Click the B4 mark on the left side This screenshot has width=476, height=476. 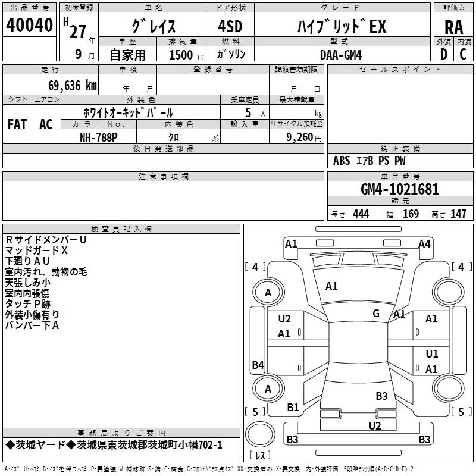click(x=258, y=365)
